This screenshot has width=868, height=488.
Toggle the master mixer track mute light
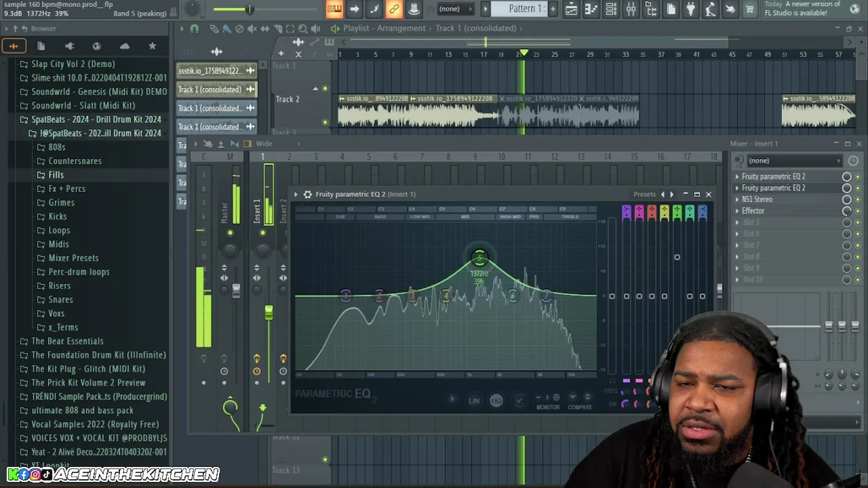(x=230, y=233)
